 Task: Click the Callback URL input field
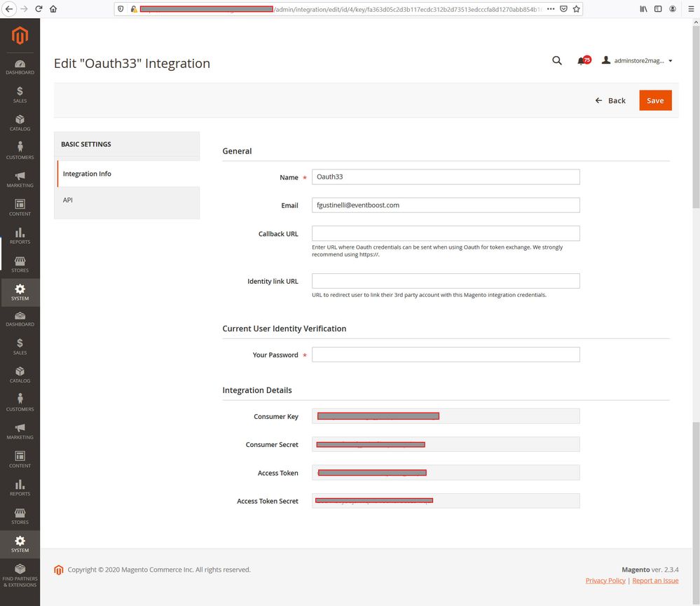[446, 233]
